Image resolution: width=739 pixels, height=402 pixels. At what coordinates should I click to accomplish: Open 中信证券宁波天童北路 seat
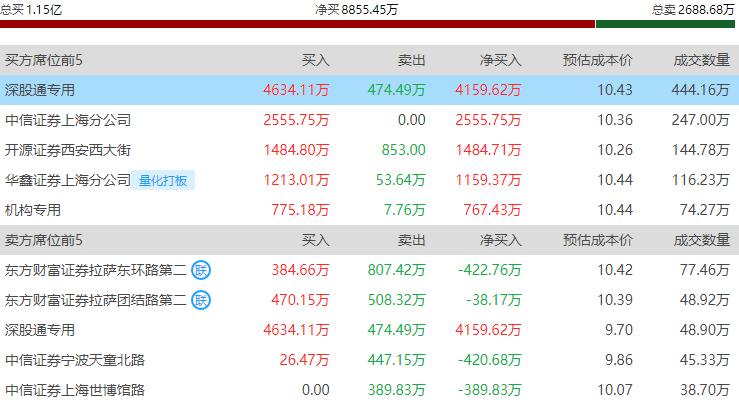[x=75, y=361]
